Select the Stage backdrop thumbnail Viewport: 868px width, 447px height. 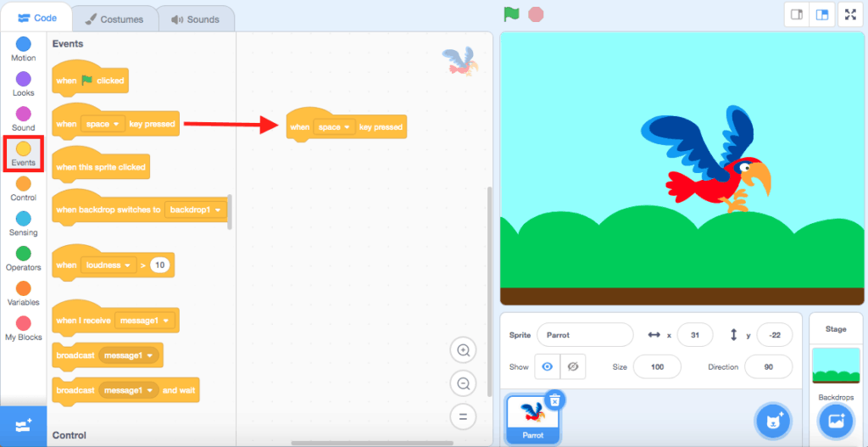click(836, 366)
